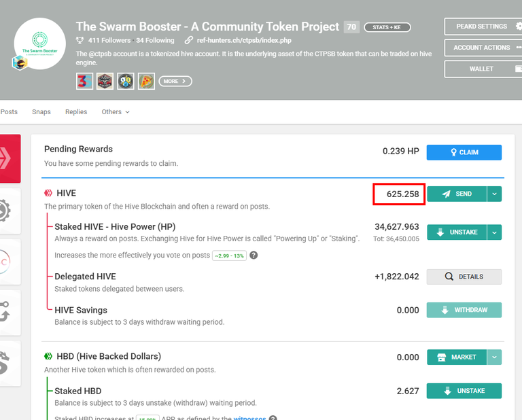This screenshot has height=420, width=522.
Task: Click the Hive Power amount 34,627.963
Action: [397, 226]
